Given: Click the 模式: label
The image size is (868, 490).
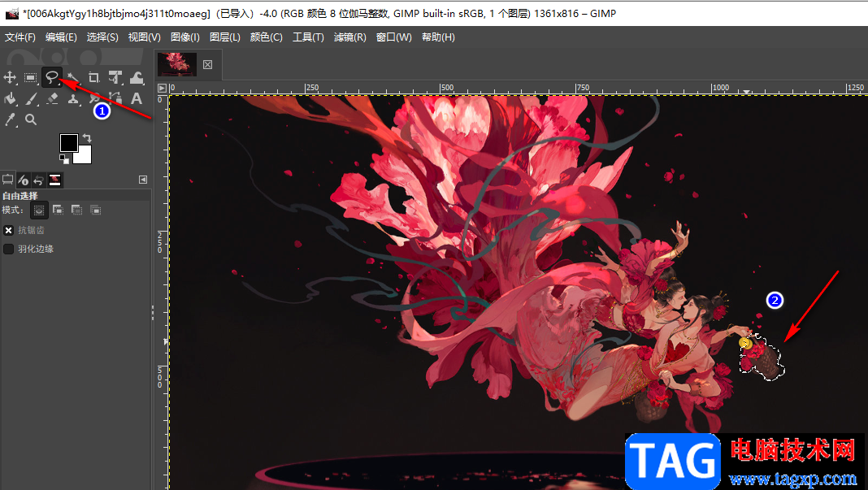Looking at the screenshot, I should coord(13,210).
